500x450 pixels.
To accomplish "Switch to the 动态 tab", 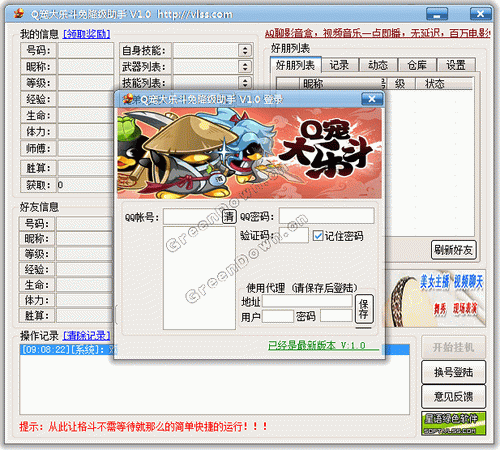I will click(x=378, y=65).
